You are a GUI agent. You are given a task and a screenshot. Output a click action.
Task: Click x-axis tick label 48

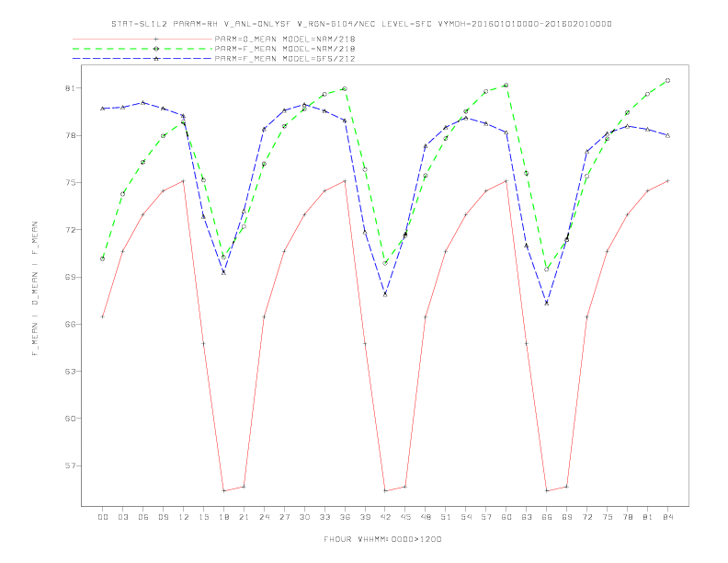426,517
